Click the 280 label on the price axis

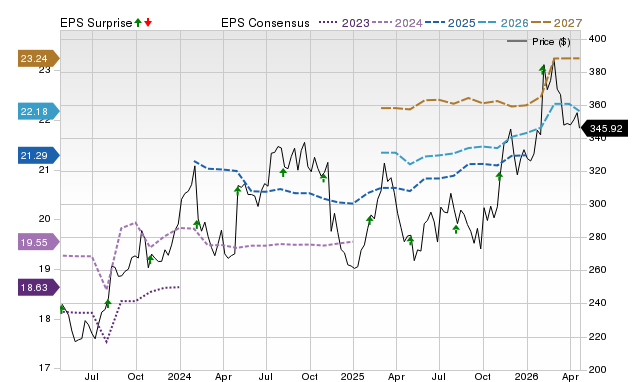(x=598, y=237)
